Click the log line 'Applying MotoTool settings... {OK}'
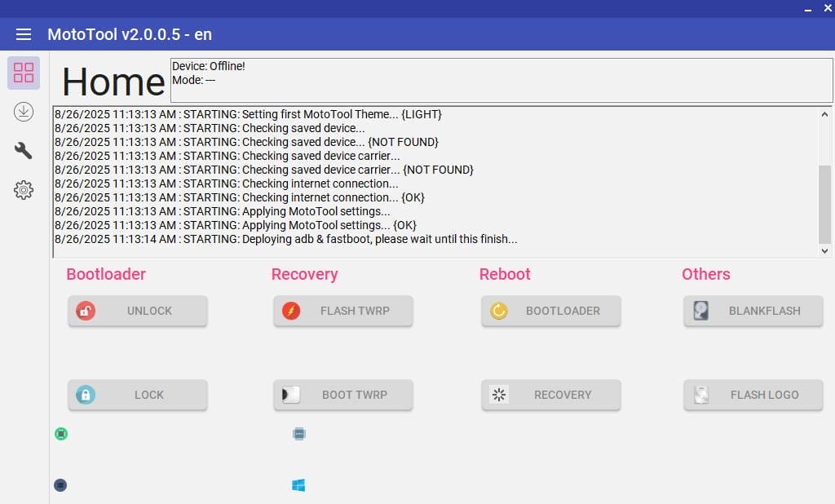 click(236, 225)
